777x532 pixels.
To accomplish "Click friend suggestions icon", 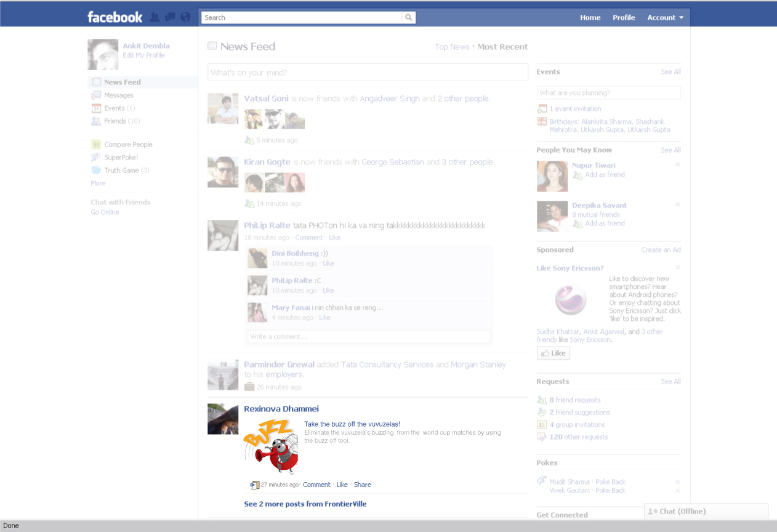I will coord(542,412).
